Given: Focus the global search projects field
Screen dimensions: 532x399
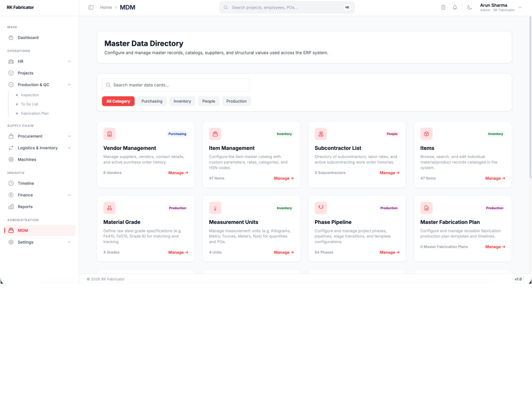Looking at the screenshot, I should [287, 7].
